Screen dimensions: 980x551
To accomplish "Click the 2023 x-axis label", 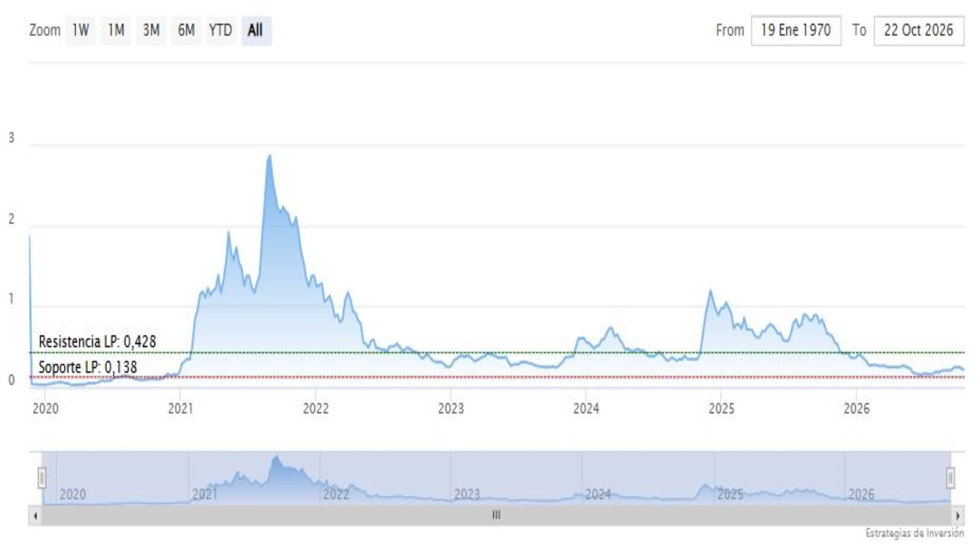I will coord(451,408).
